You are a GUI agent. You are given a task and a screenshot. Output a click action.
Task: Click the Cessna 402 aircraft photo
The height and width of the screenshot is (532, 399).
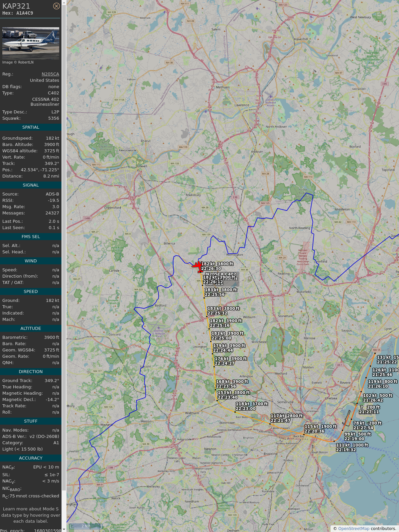tap(31, 43)
